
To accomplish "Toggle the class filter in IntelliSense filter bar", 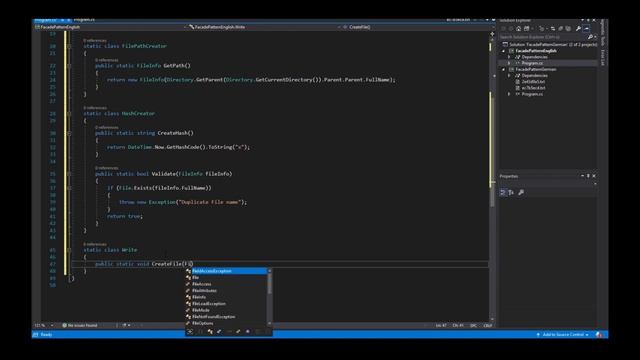I will tap(210, 332).
